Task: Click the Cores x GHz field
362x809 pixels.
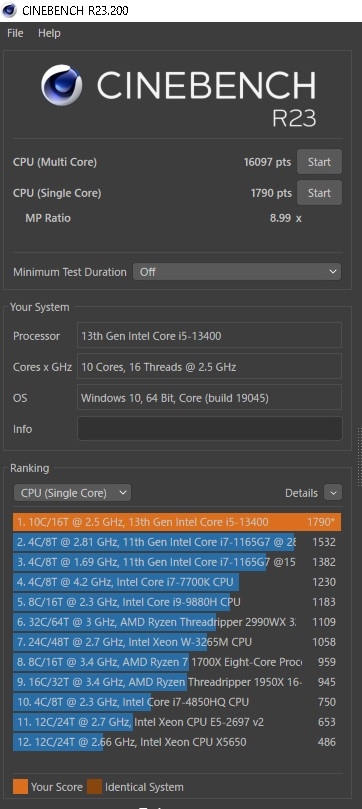Action: [209, 367]
